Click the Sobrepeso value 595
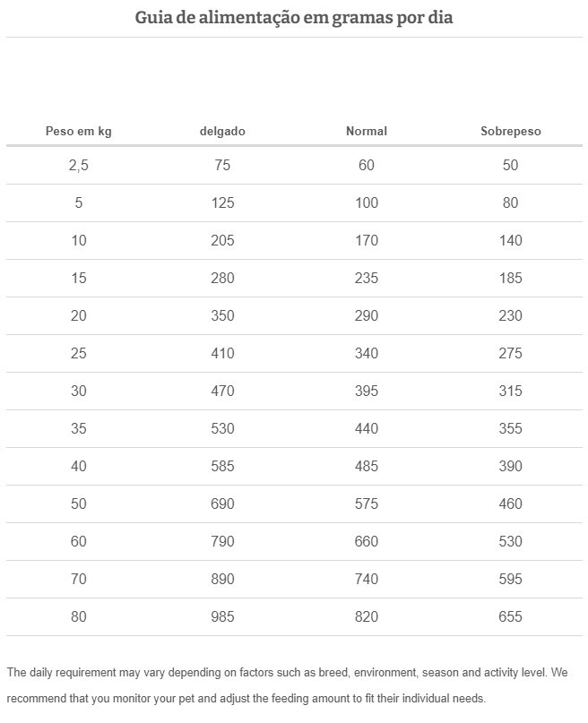 coord(511,579)
